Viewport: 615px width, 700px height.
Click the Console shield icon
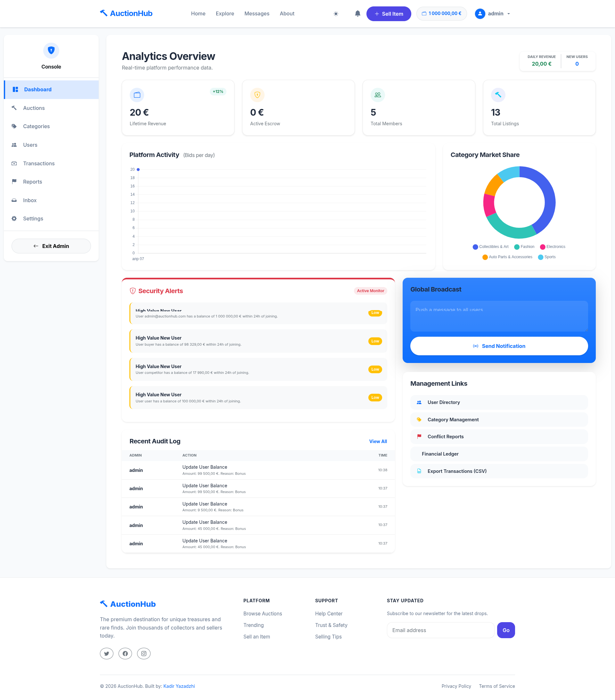[x=51, y=50]
